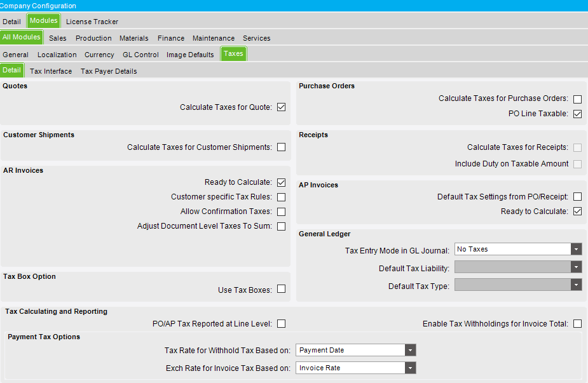Switch to the Production tab
Viewport: 588px width, 383px height.
coord(93,38)
